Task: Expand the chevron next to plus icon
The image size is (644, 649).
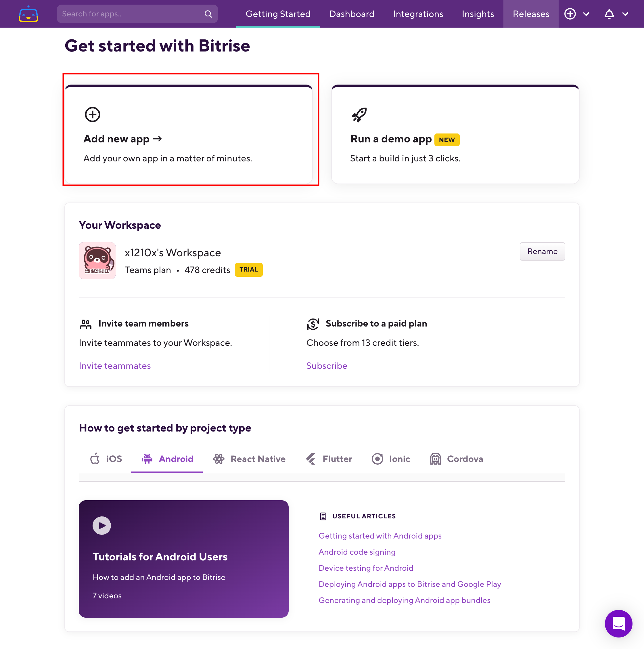Action: pyautogui.click(x=586, y=14)
